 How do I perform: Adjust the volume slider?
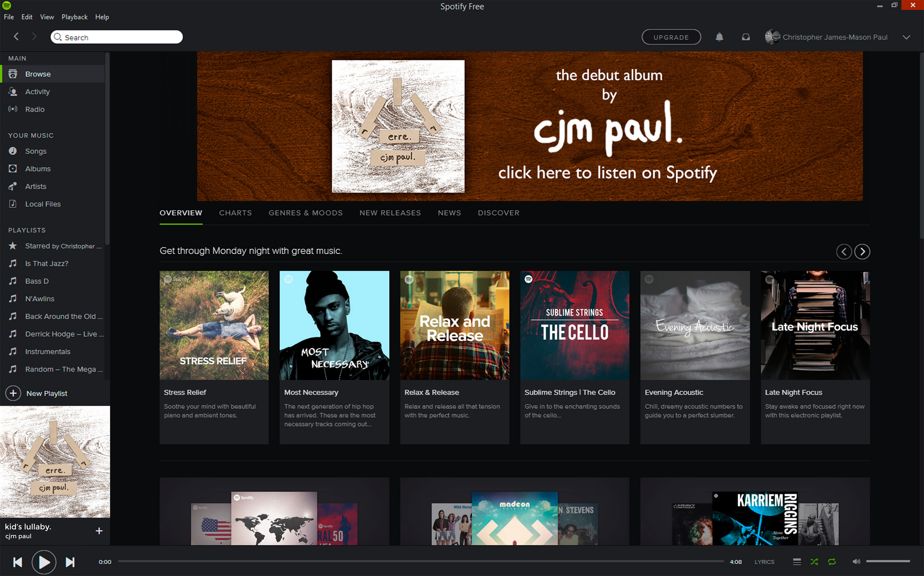pos(888,562)
